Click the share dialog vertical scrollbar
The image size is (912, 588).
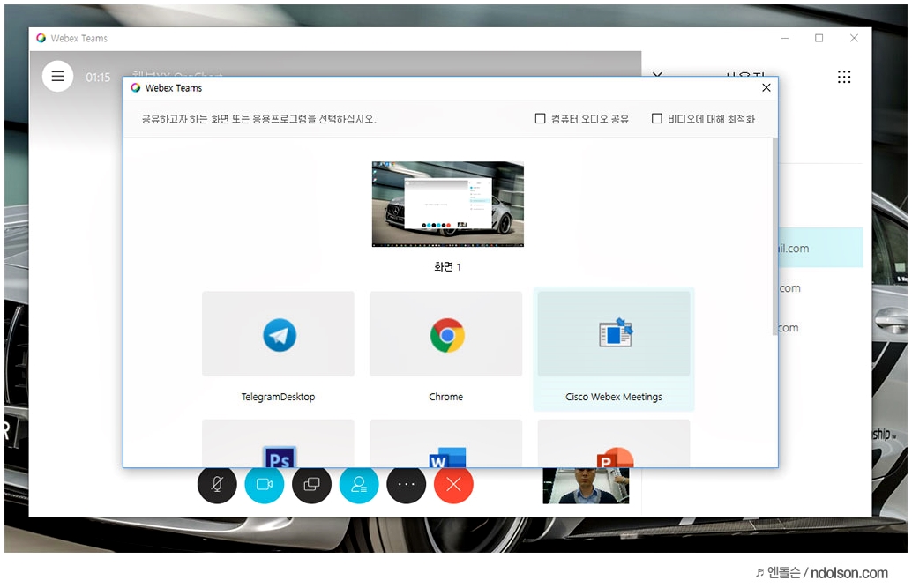pyautogui.click(x=774, y=237)
